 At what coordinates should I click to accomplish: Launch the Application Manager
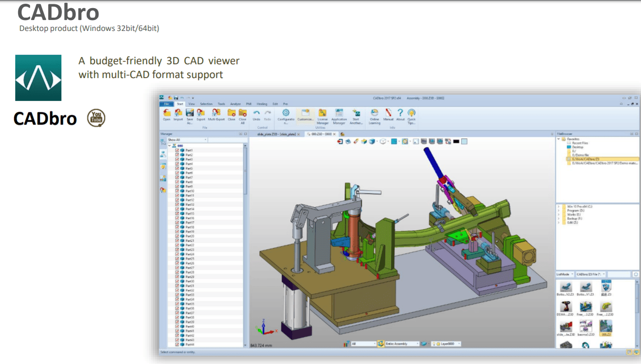point(339,113)
